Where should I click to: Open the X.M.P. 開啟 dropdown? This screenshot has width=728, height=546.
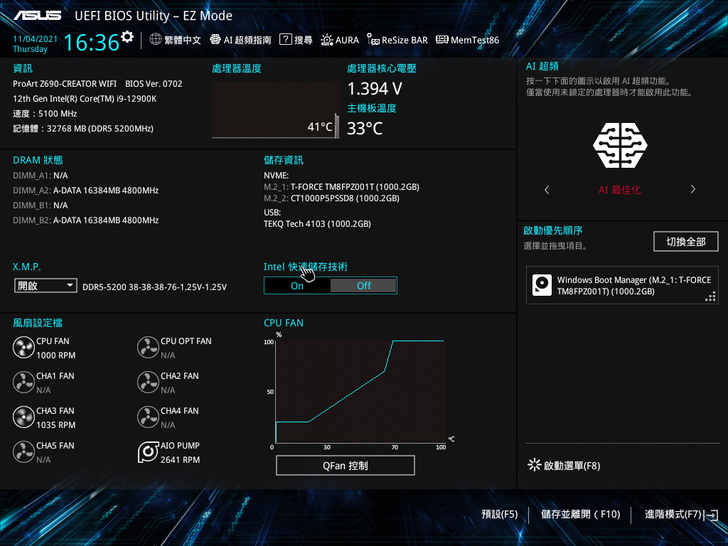(45, 286)
